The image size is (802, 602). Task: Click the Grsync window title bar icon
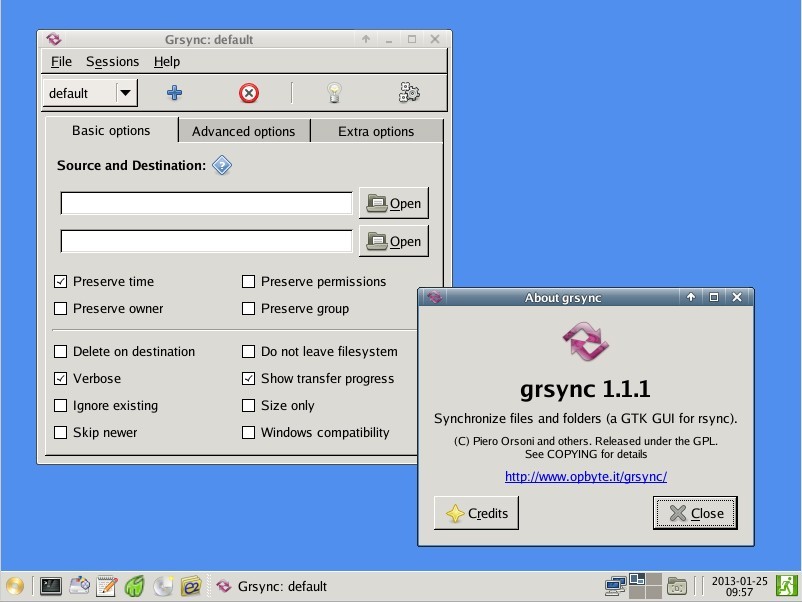(54, 39)
